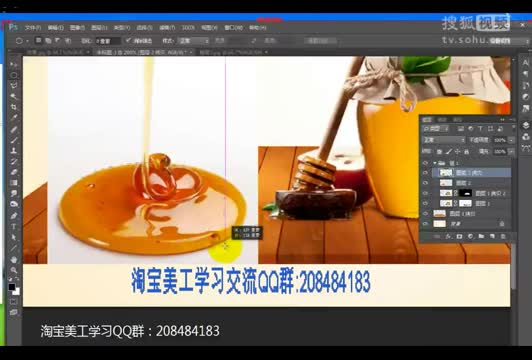Select the Crop tool in toolbar
Screen dimensions: 532x360
[x=14, y=107]
